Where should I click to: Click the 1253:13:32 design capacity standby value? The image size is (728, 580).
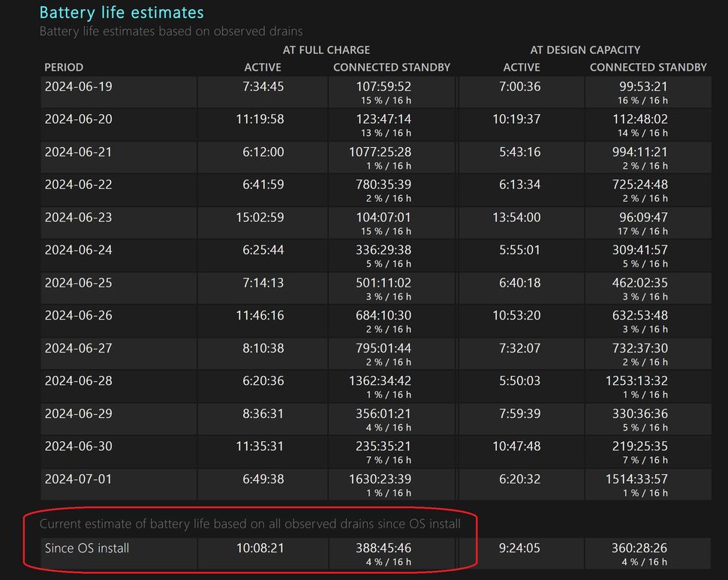(x=636, y=381)
